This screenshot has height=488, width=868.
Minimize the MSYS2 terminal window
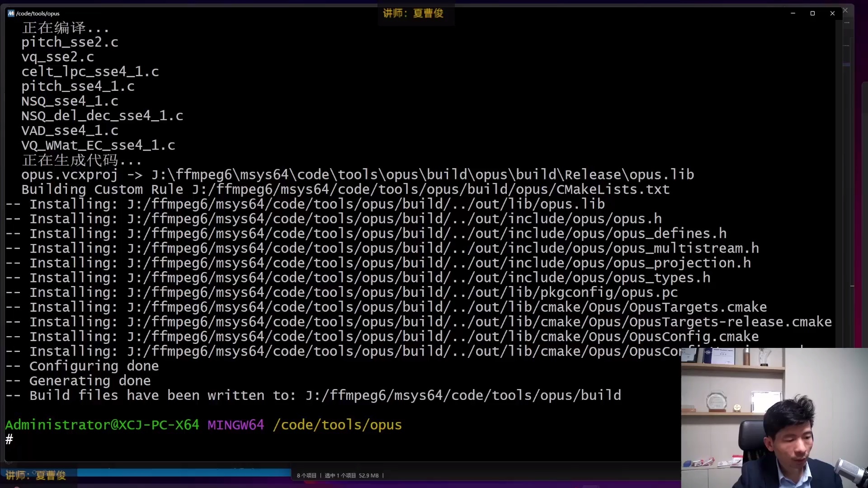(x=793, y=13)
